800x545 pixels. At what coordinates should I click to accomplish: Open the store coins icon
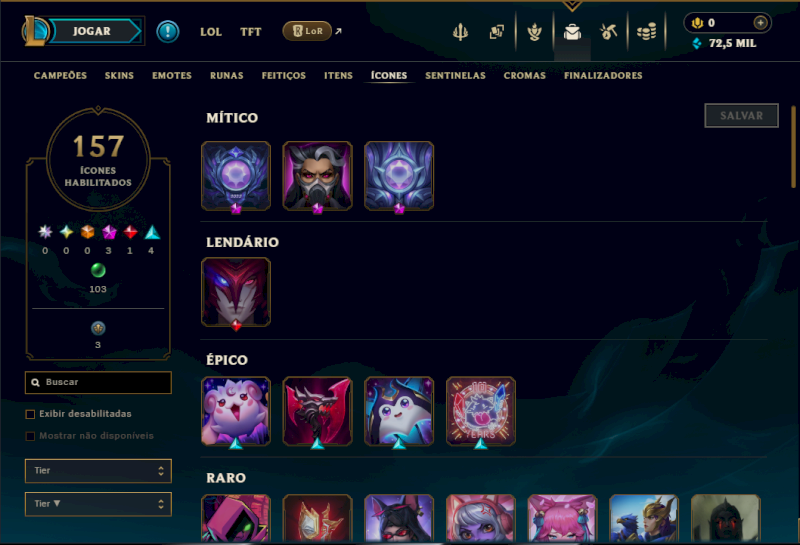tap(646, 32)
